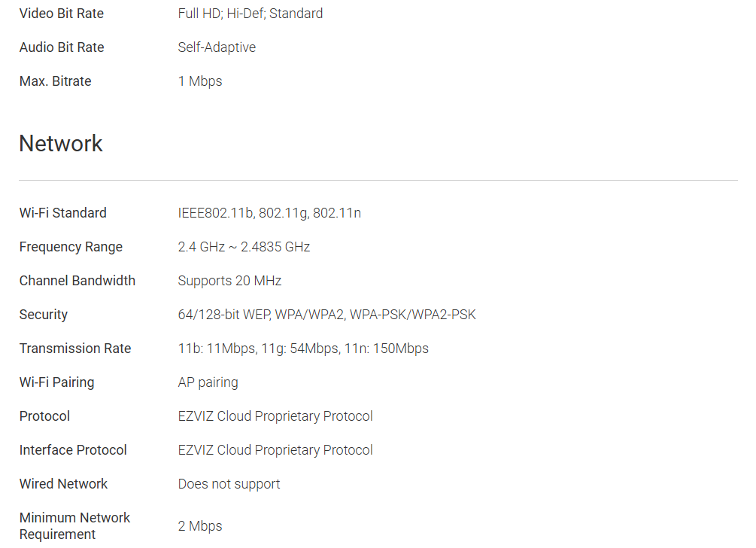
Task: Click the Self-Adaptive value text
Action: [x=217, y=47]
